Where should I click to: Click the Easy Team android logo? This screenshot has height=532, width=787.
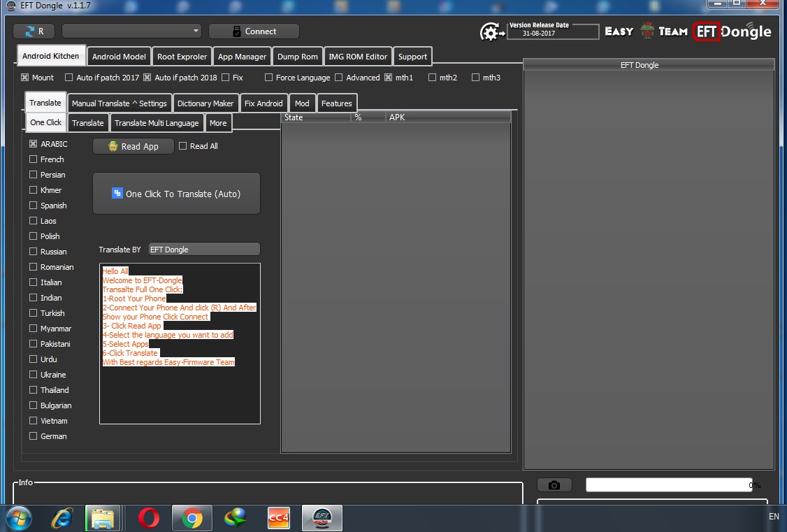pos(647,31)
